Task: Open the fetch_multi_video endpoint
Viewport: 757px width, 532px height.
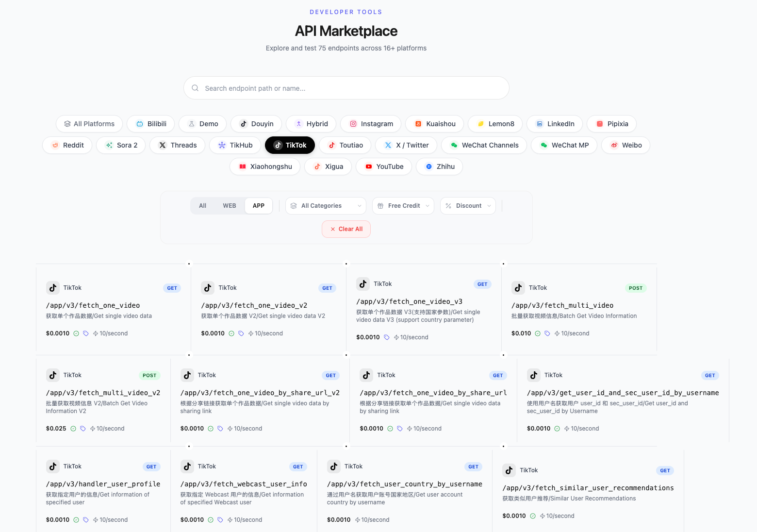Action: click(562, 305)
